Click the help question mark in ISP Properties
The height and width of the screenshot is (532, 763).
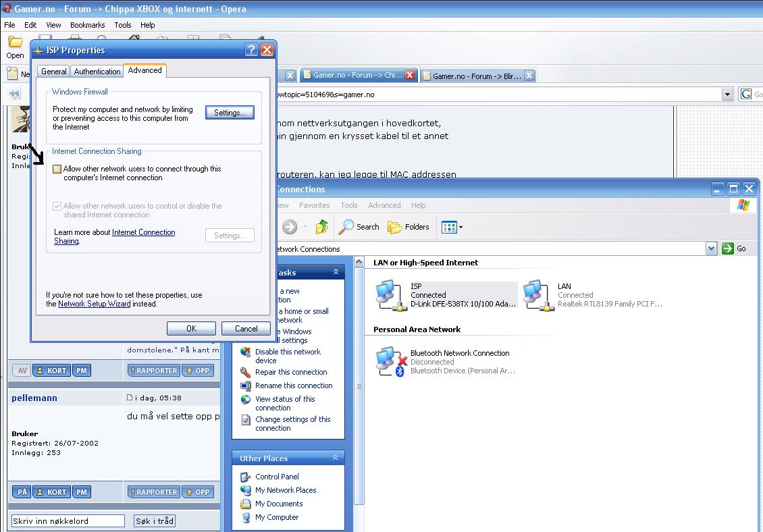tap(251, 50)
